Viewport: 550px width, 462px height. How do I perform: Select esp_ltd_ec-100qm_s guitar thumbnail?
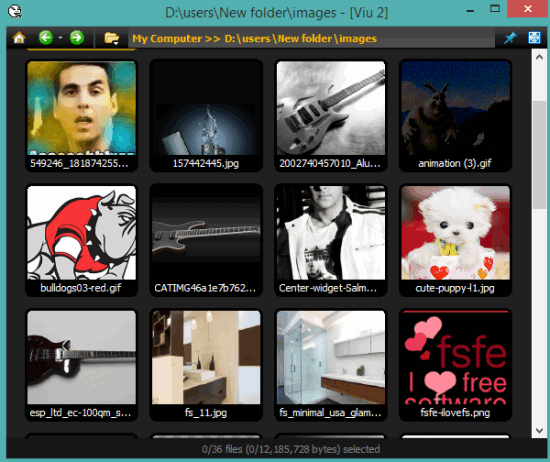coord(81,365)
